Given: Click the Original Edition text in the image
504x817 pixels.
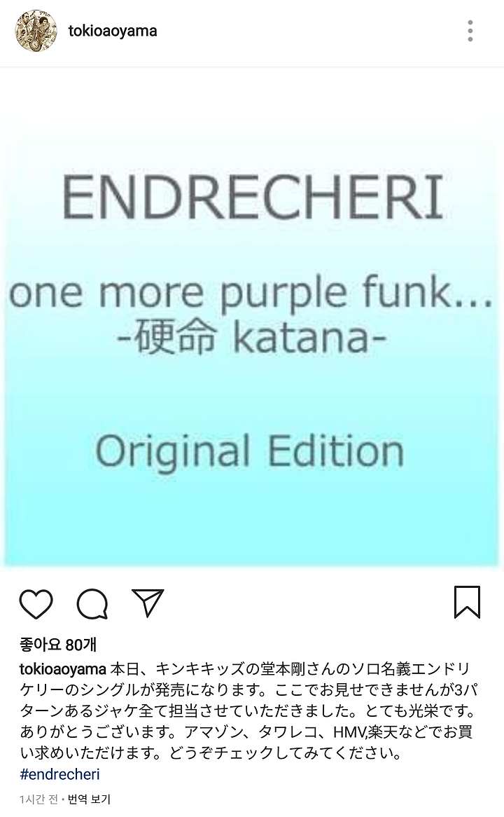Looking at the screenshot, I should pyautogui.click(x=250, y=451).
